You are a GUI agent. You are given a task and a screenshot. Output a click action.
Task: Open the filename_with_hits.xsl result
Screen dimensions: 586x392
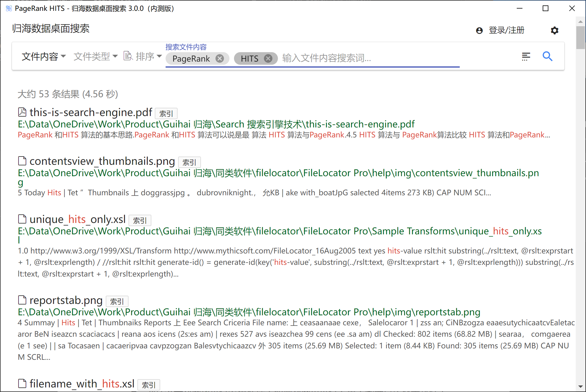click(82, 384)
